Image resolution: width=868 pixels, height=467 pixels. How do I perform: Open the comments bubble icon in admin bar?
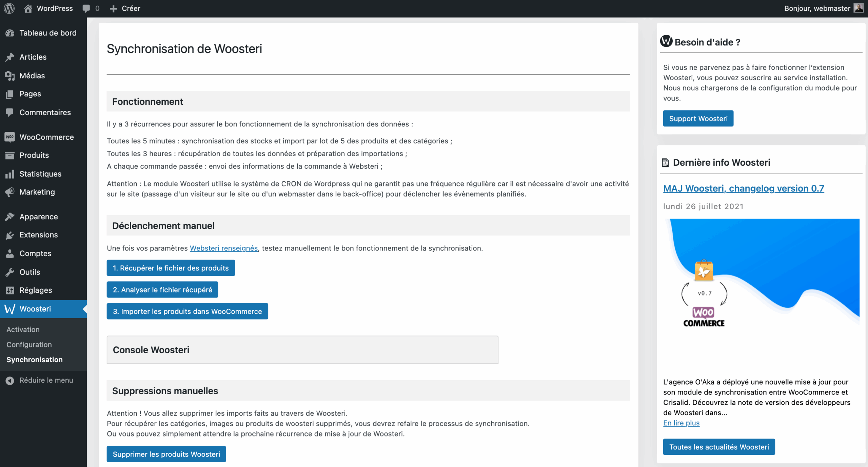(x=86, y=8)
